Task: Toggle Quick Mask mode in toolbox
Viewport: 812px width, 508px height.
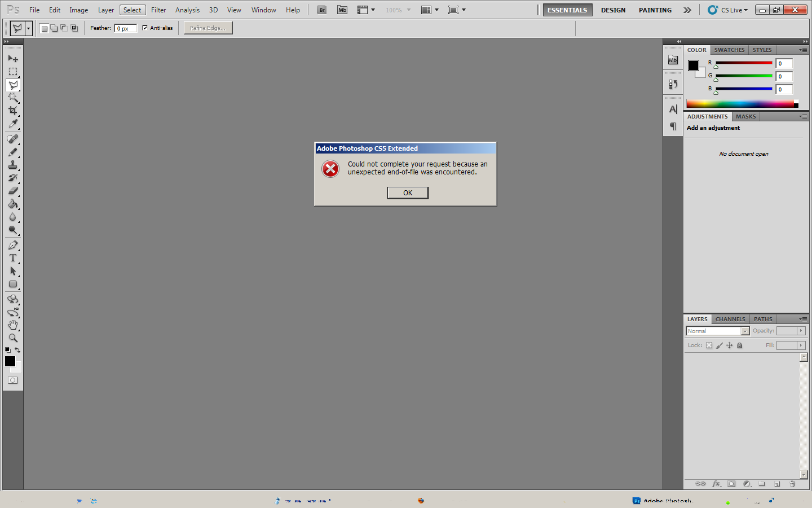Action: pos(13,380)
